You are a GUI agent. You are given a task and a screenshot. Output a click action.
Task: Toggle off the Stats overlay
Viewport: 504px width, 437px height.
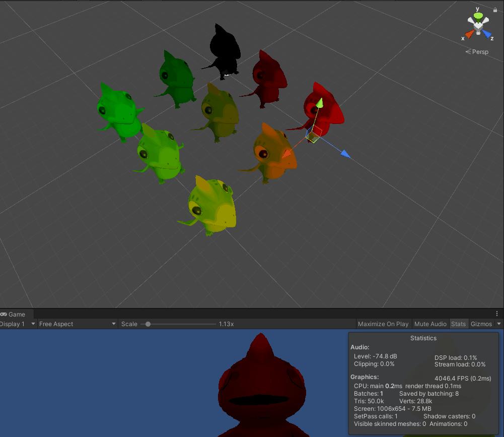pos(459,324)
